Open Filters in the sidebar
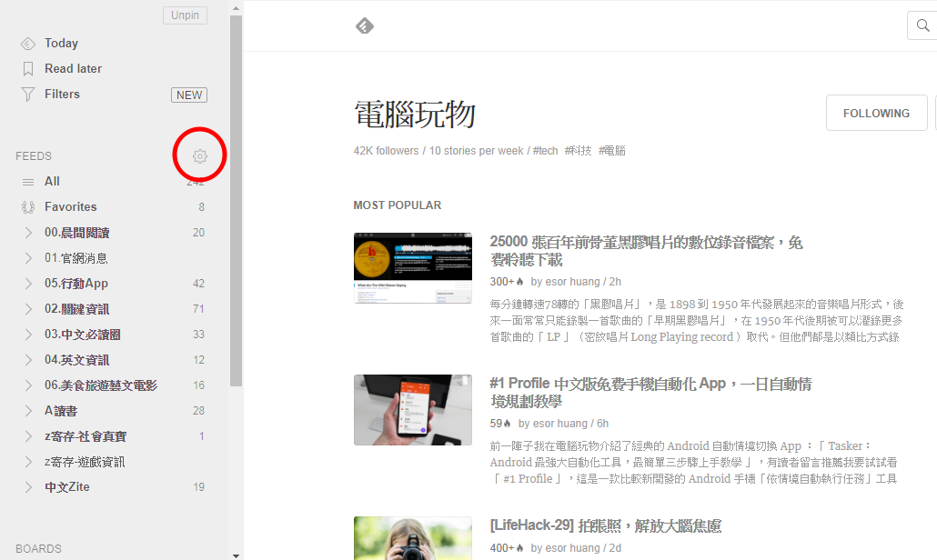The height and width of the screenshot is (560, 937). (62, 94)
